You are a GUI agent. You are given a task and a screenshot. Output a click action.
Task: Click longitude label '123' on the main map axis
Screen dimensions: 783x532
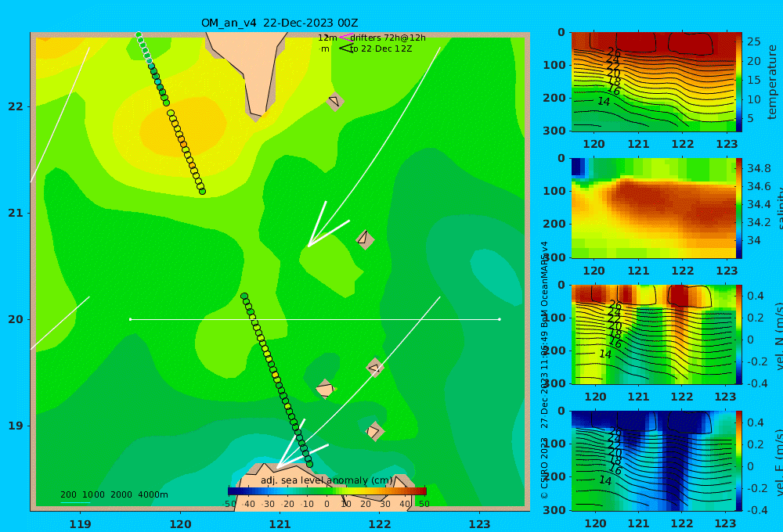[x=480, y=524]
